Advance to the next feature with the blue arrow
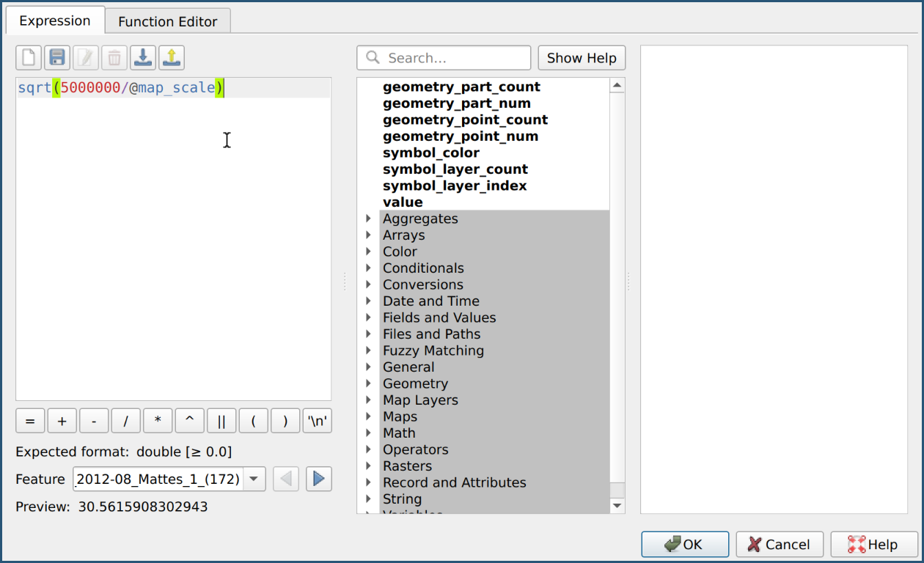This screenshot has width=924, height=563. point(318,479)
